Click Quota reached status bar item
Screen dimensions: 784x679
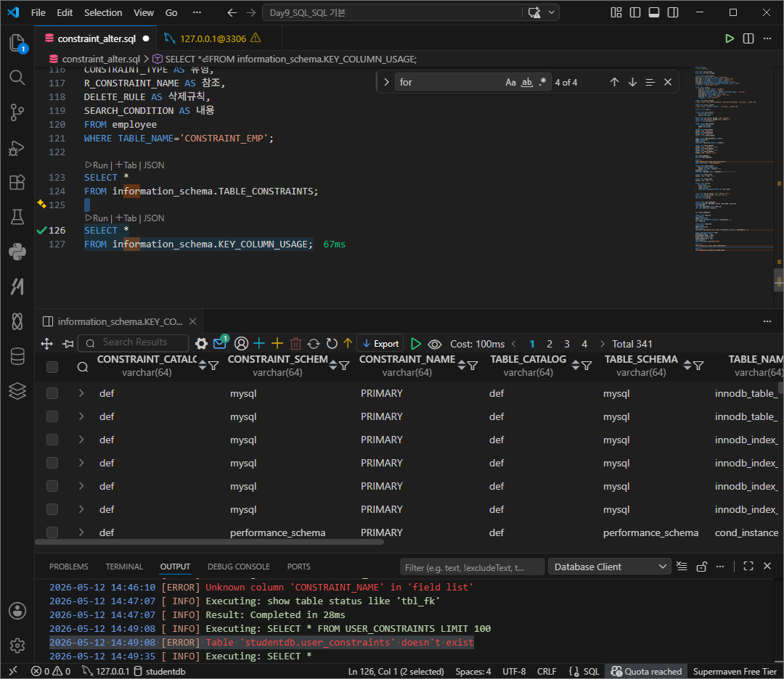[646, 671]
